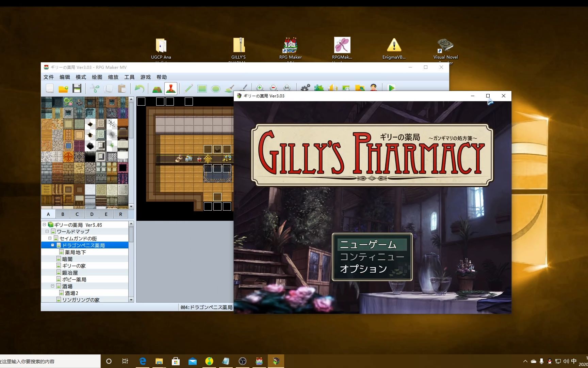Select the Shadow Pen tool

(x=243, y=88)
